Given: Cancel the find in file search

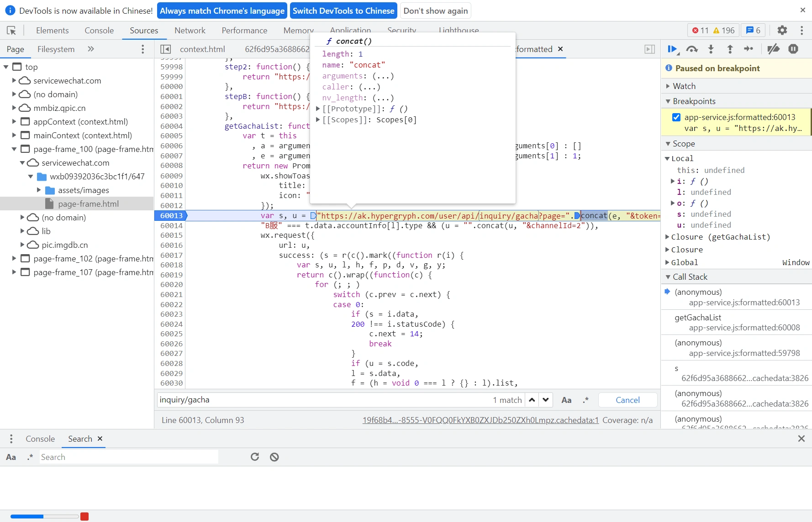Looking at the screenshot, I should [627, 400].
